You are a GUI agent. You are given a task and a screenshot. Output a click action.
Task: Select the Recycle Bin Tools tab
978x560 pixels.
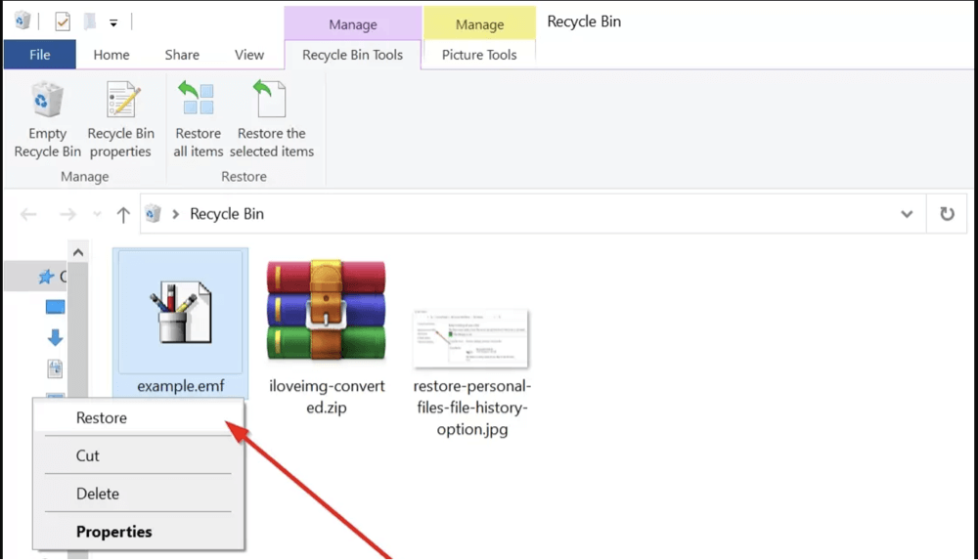(x=352, y=55)
